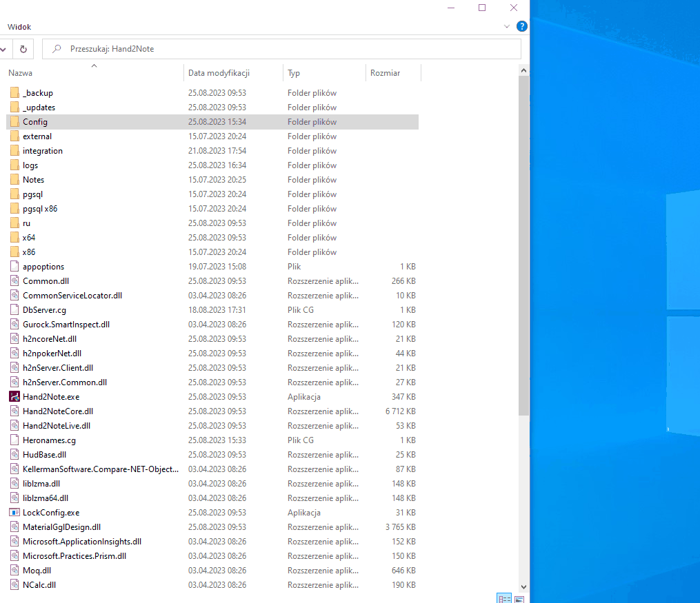Select the Config folder icon
The image size is (700, 603).
coord(14,122)
